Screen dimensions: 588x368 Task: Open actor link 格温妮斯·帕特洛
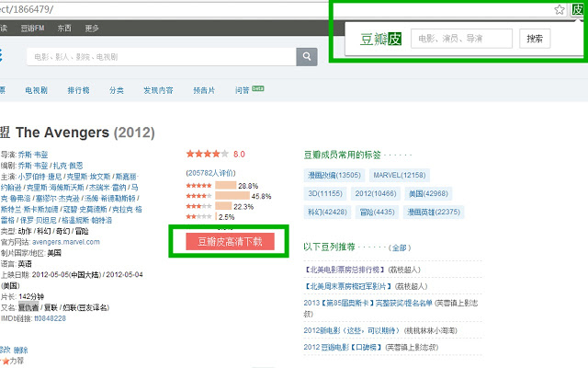[86, 220]
